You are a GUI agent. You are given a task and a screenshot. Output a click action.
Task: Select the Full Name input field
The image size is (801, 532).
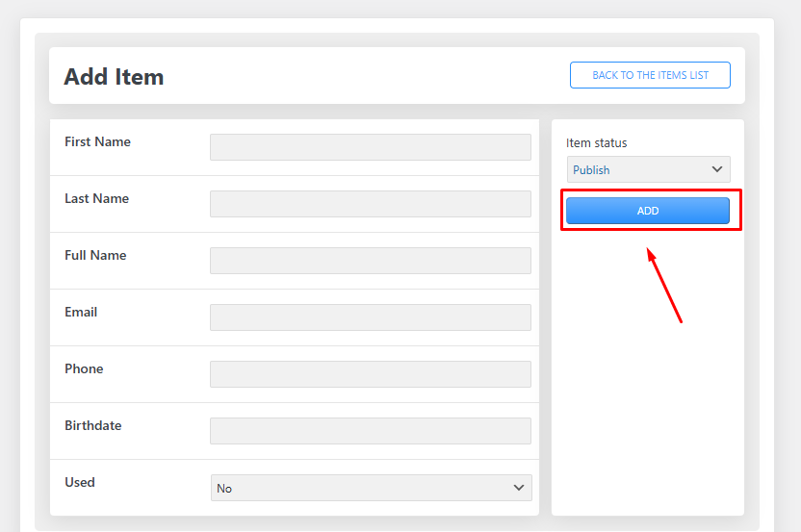tap(371, 261)
